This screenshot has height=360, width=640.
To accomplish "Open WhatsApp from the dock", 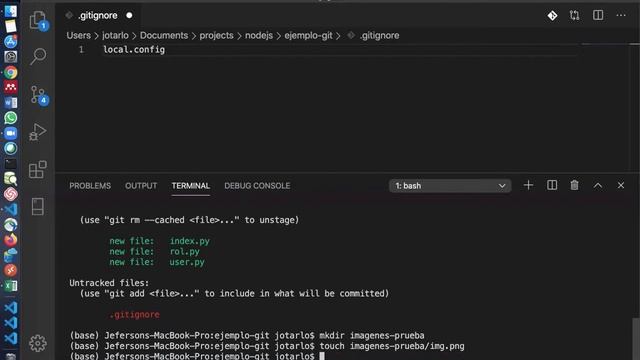I will [x=11, y=118].
